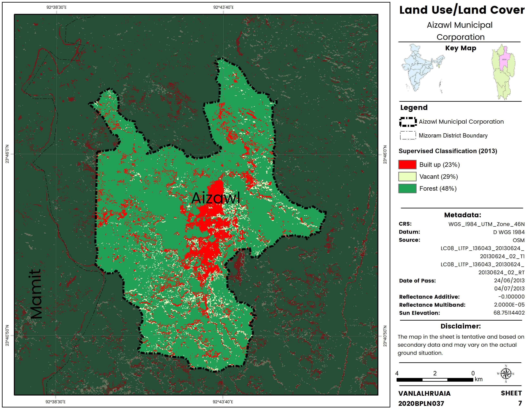Click the Metadata heading
Viewport: 532px width, 411px height.
coord(462,215)
